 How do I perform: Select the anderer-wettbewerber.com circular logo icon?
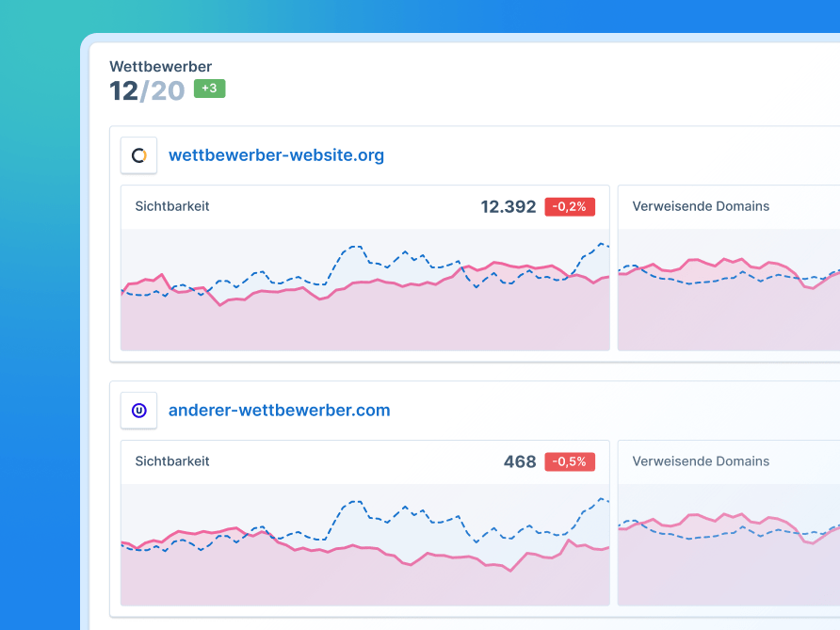[x=138, y=410]
